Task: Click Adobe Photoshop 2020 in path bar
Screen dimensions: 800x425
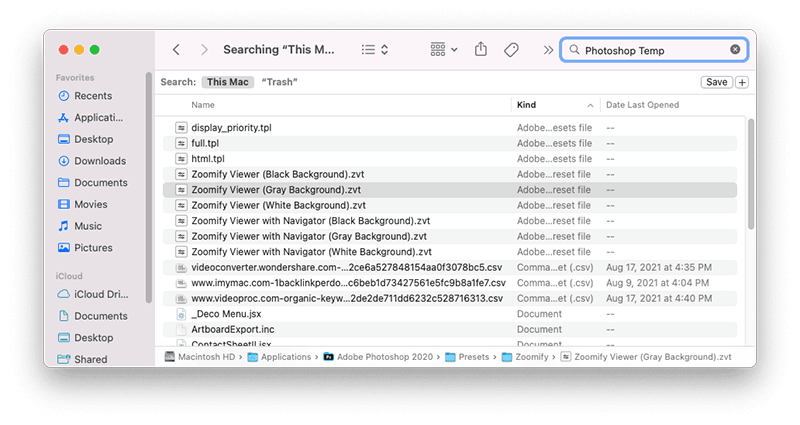Action: pyautogui.click(x=378, y=357)
